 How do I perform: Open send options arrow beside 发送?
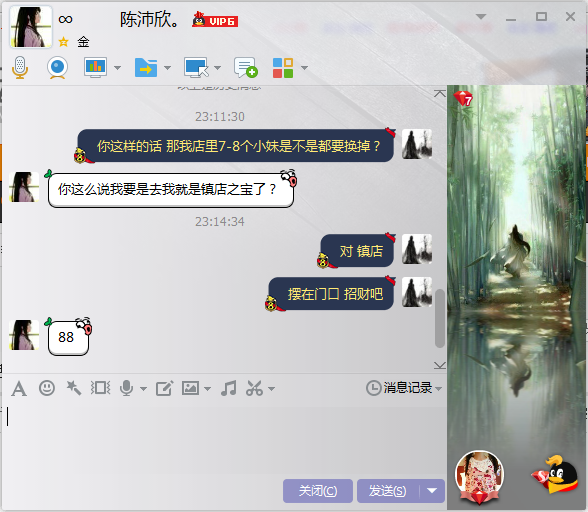coord(432,491)
